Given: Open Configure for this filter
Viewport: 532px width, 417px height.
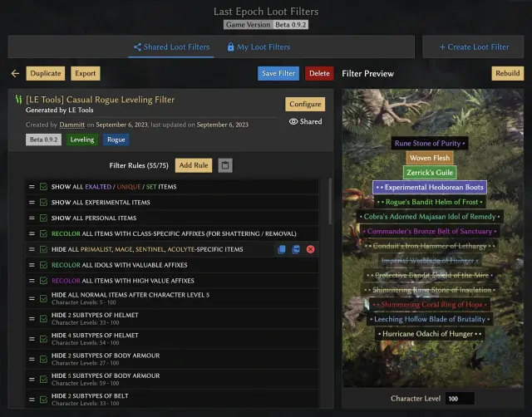Looking at the screenshot, I should [x=305, y=104].
